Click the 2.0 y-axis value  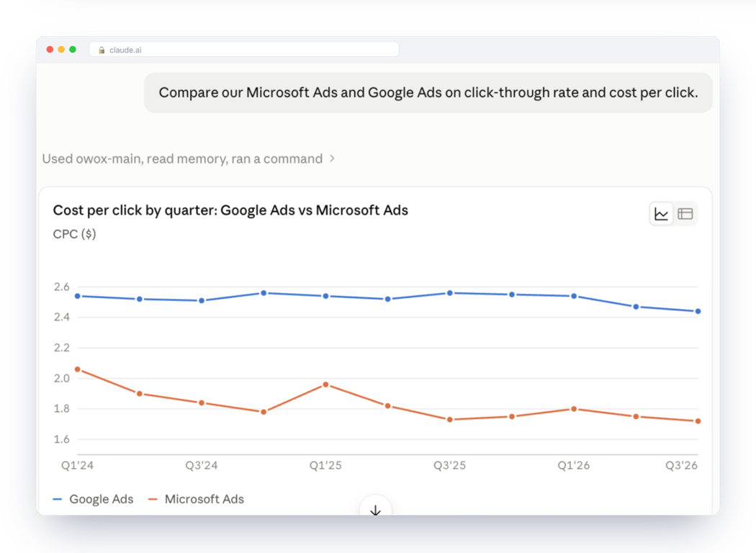(62, 379)
